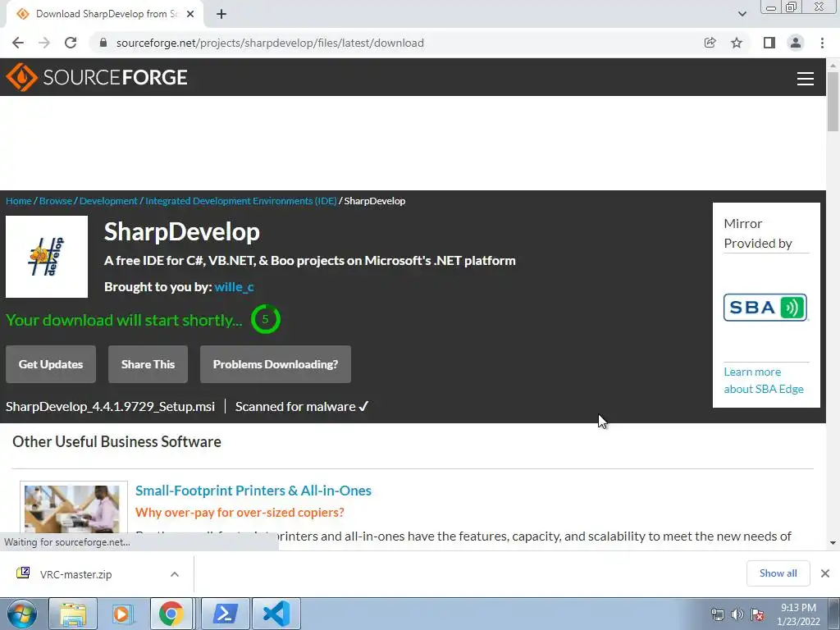The width and height of the screenshot is (840, 630).
Task: Open the browser side panel icon
Action: 769,43
